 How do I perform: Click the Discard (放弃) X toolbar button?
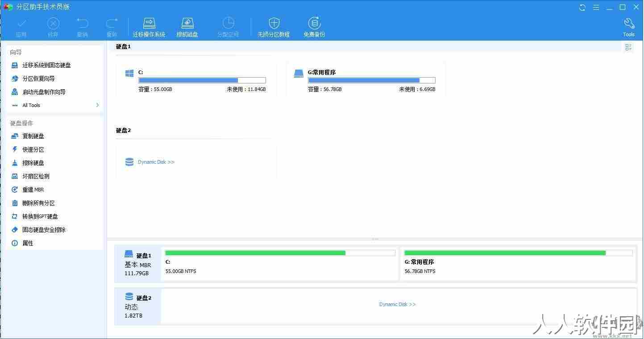tap(53, 27)
